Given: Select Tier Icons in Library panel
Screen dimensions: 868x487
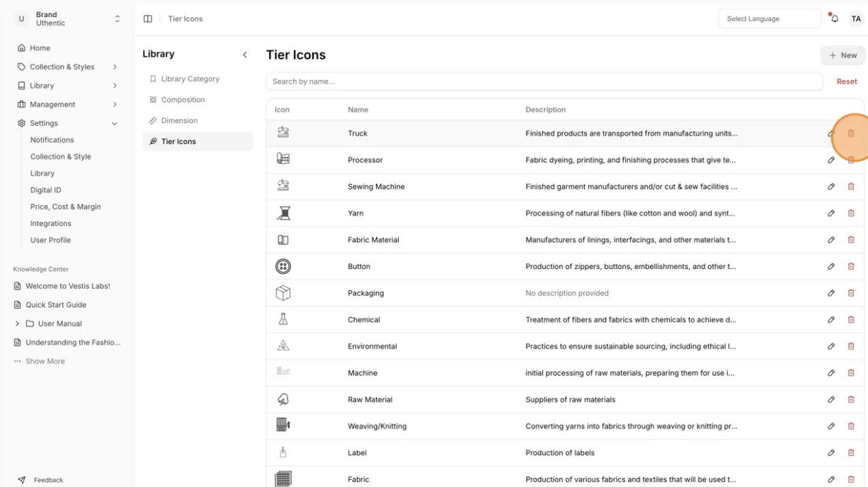Looking at the screenshot, I should [x=198, y=142].
